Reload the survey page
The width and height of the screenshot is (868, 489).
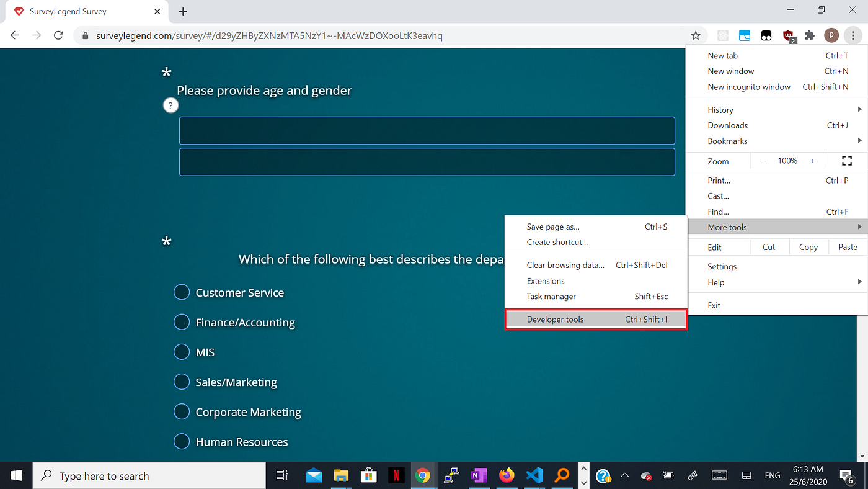click(x=58, y=35)
